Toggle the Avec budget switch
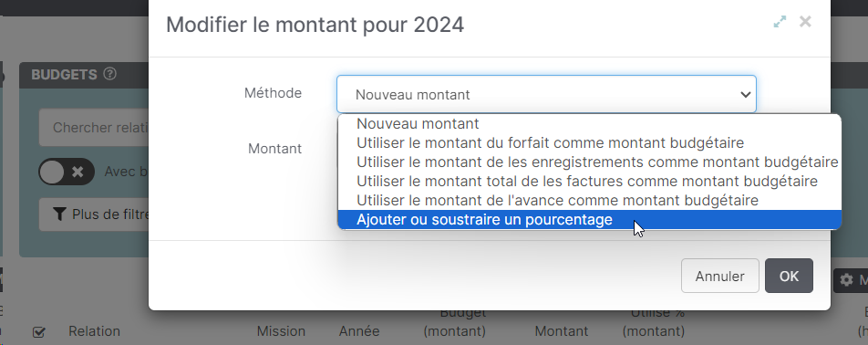 (x=67, y=172)
